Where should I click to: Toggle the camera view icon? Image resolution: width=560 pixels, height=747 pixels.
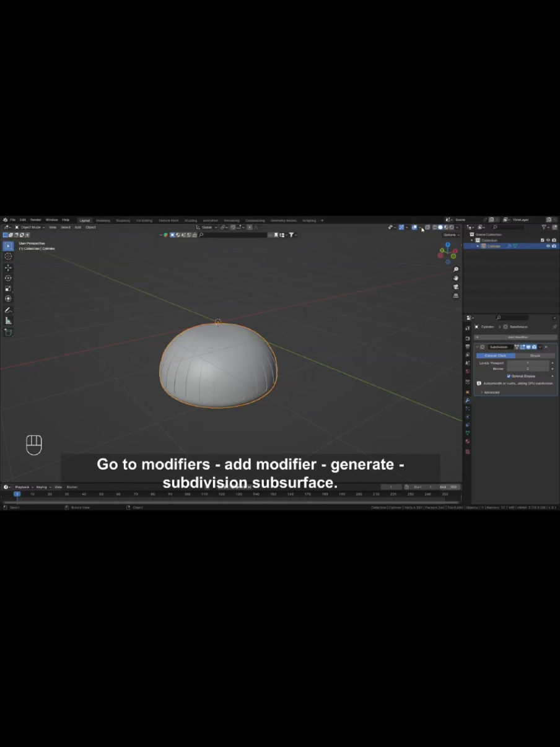[x=456, y=287]
